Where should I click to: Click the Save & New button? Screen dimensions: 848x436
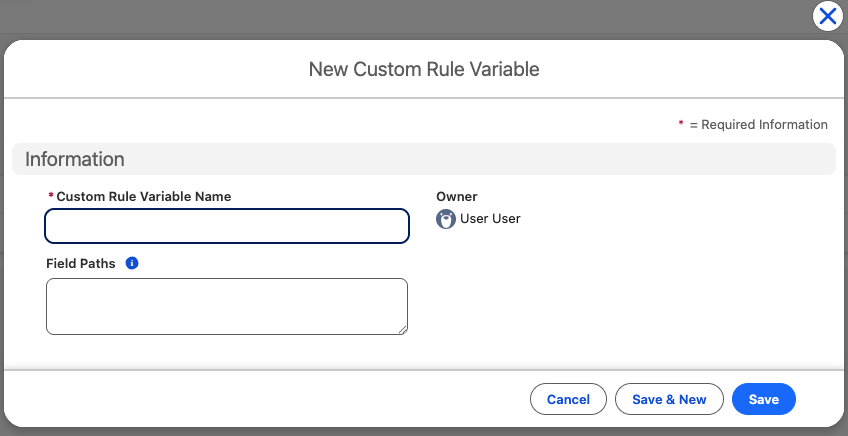(x=669, y=399)
